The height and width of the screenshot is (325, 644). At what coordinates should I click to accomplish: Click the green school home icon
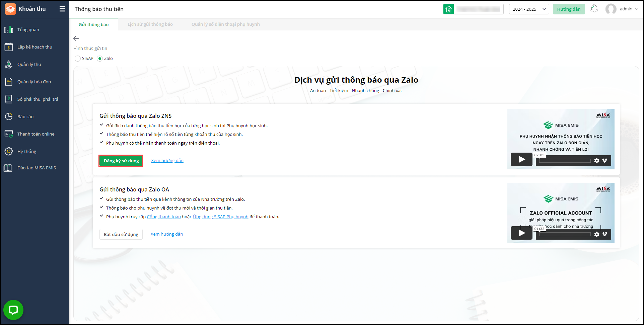449,9
